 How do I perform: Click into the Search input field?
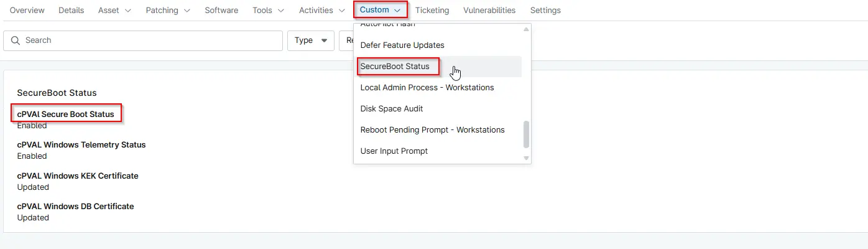tap(149, 40)
